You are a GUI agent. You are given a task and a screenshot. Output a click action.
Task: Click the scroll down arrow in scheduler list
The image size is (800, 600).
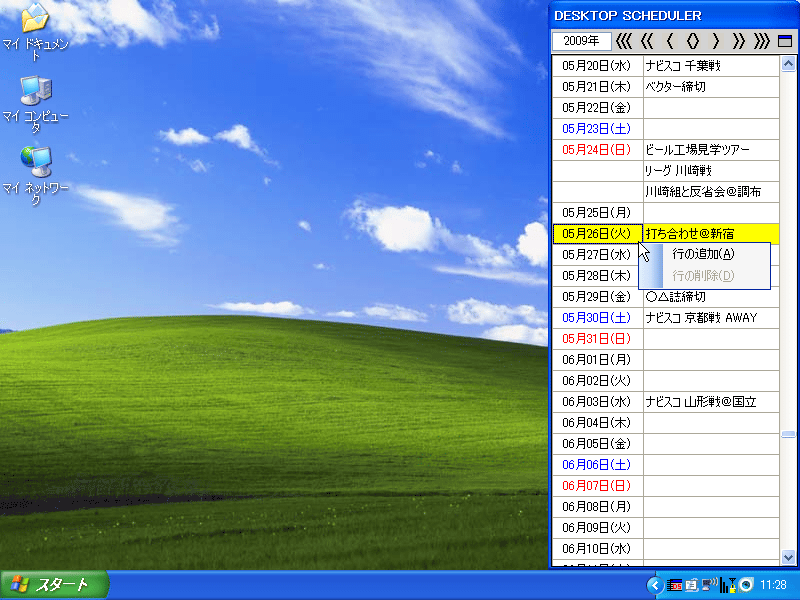click(x=788, y=557)
